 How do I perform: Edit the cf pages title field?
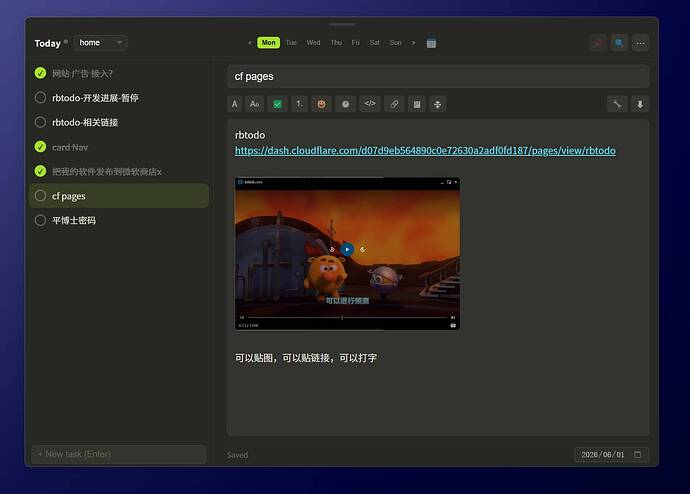pos(438,76)
